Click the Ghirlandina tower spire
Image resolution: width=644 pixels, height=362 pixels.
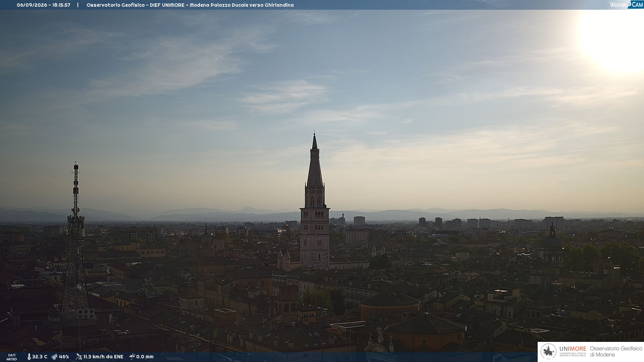click(315, 161)
